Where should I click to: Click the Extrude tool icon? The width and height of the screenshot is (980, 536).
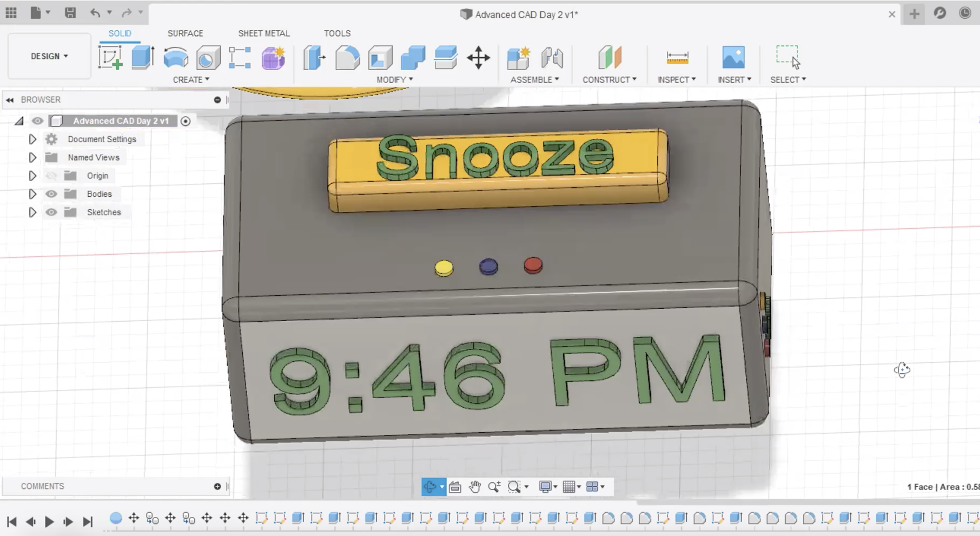(x=143, y=57)
